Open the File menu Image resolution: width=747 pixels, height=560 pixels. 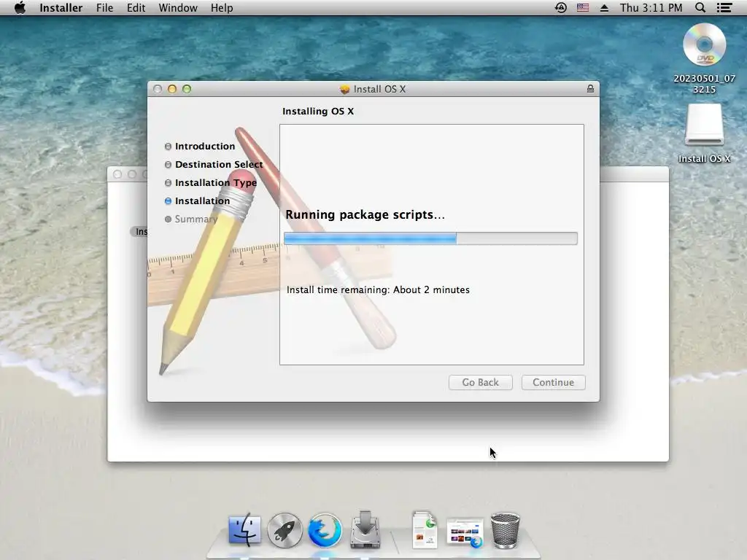[x=105, y=7]
